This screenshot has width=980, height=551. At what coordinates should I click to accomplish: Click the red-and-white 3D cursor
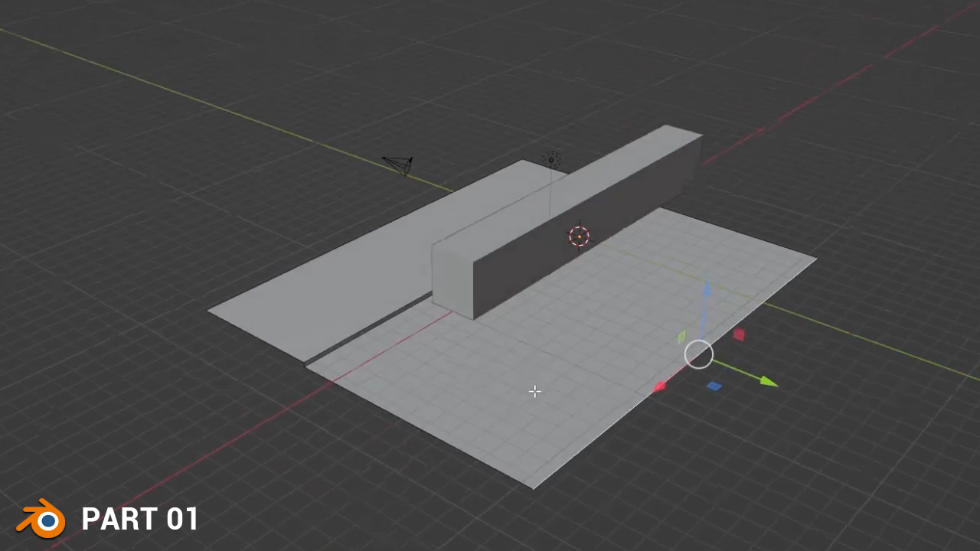(580, 236)
